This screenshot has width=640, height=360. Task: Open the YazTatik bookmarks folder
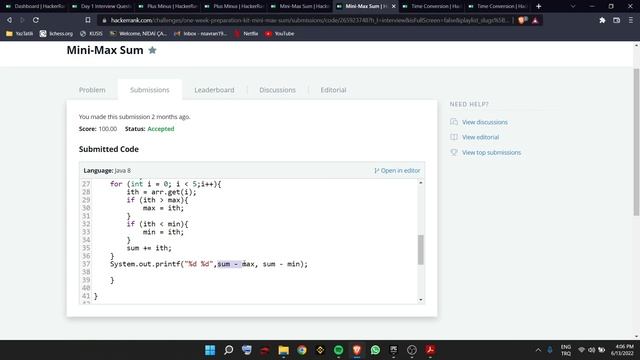point(20,33)
